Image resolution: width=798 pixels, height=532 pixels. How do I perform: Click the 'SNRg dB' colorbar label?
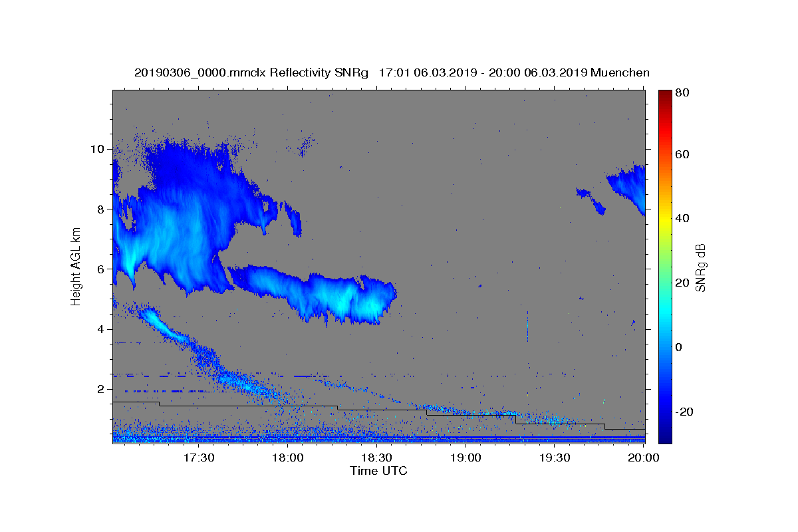[x=700, y=267]
